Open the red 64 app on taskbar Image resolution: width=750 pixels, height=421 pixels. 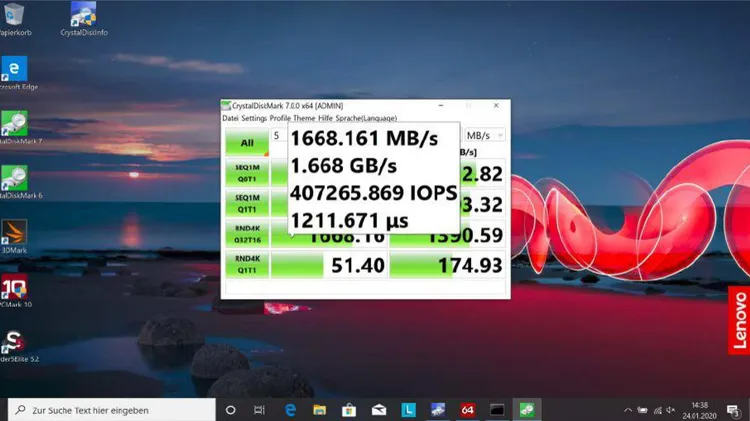coord(467,410)
